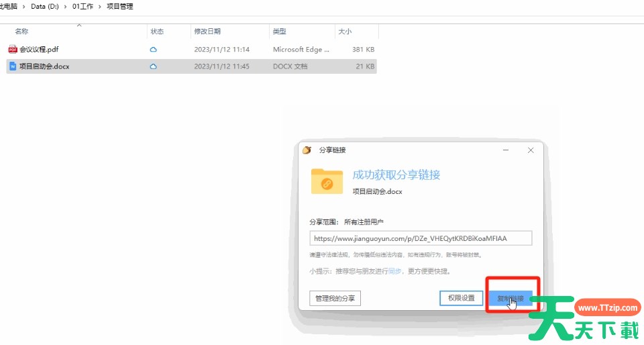The width and height of the screenshot is (644, 345).
Task: Select file name 会议议程.pdf
Action: pyautogui.click(x=39, y=49)
